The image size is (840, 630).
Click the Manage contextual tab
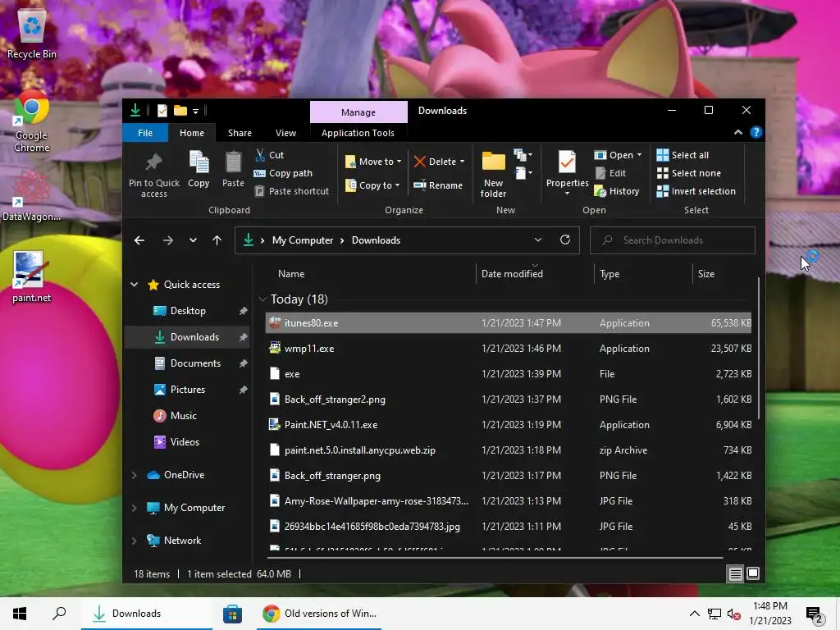[358, 112]
